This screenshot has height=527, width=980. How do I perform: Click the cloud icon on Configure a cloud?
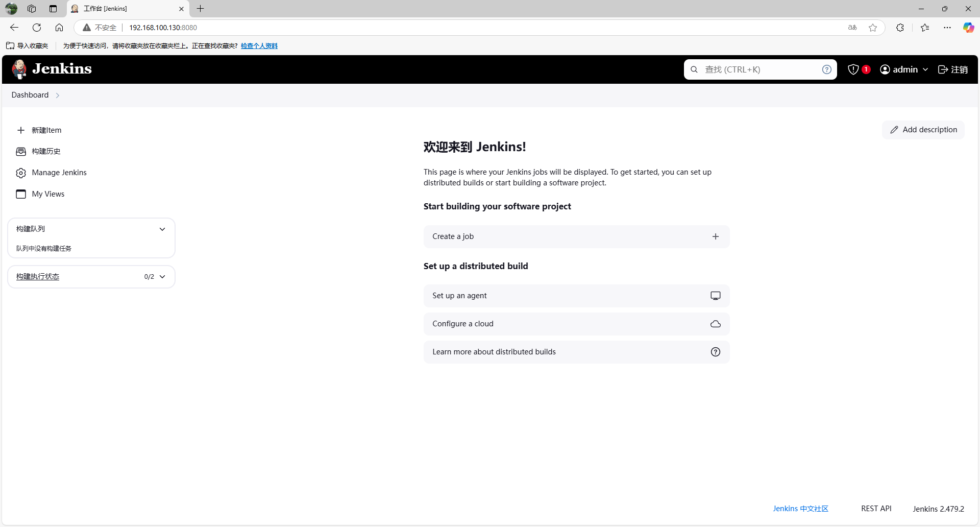pyautogui.click(x=716, y=324)
